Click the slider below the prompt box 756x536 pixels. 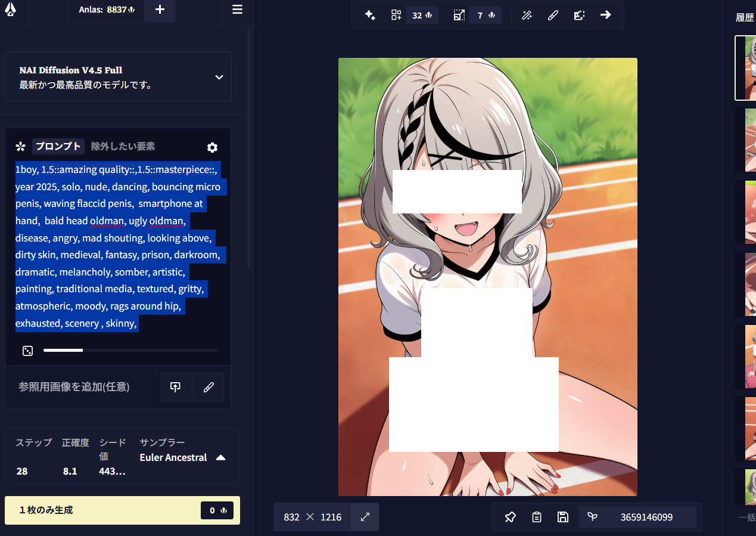pyautogui.click(x=130, y=351)
